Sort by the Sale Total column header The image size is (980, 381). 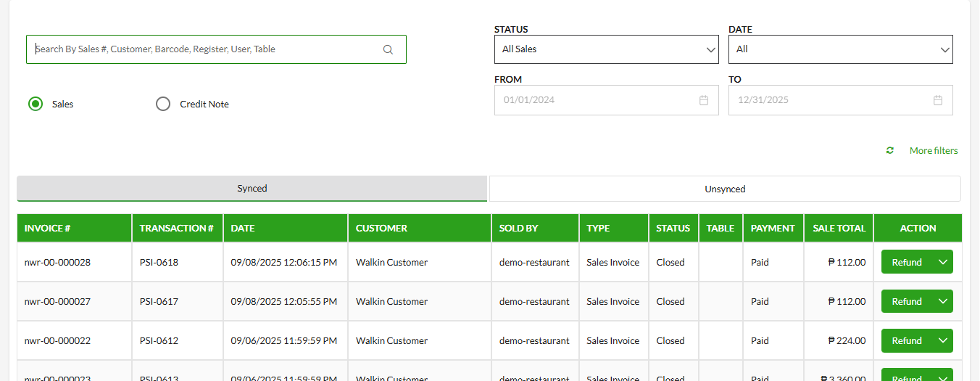point(839,228)
